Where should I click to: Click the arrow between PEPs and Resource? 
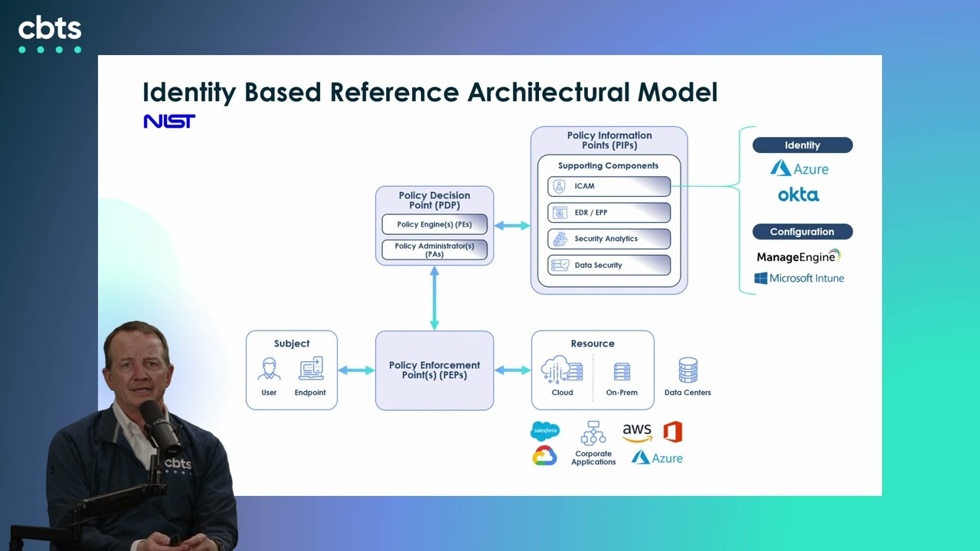(x=512, y=370)
